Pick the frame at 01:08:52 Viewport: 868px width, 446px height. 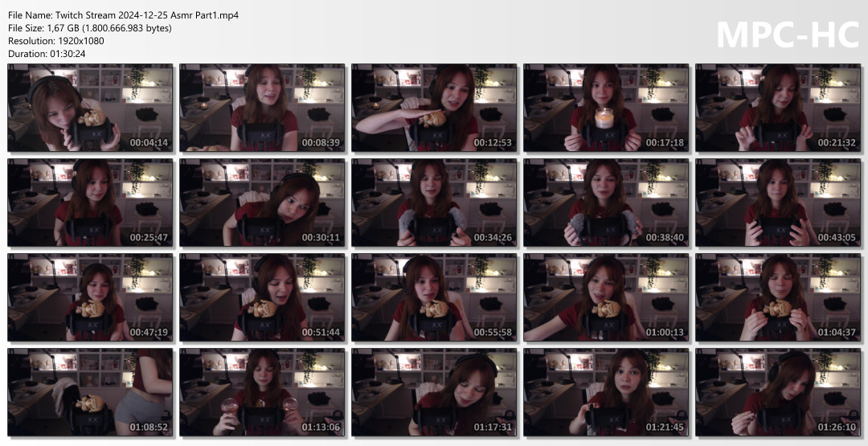[90, 391]
